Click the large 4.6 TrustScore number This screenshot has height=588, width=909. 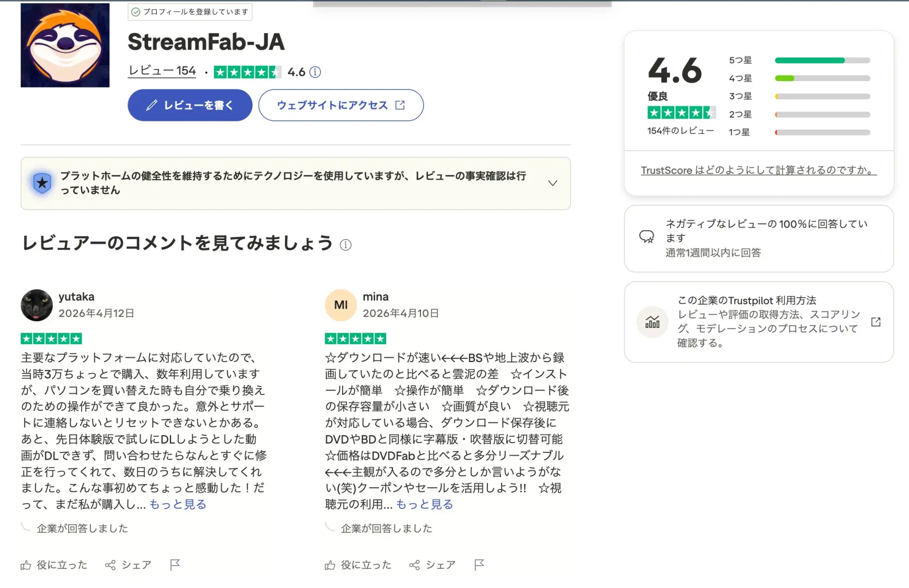point(675,71)
